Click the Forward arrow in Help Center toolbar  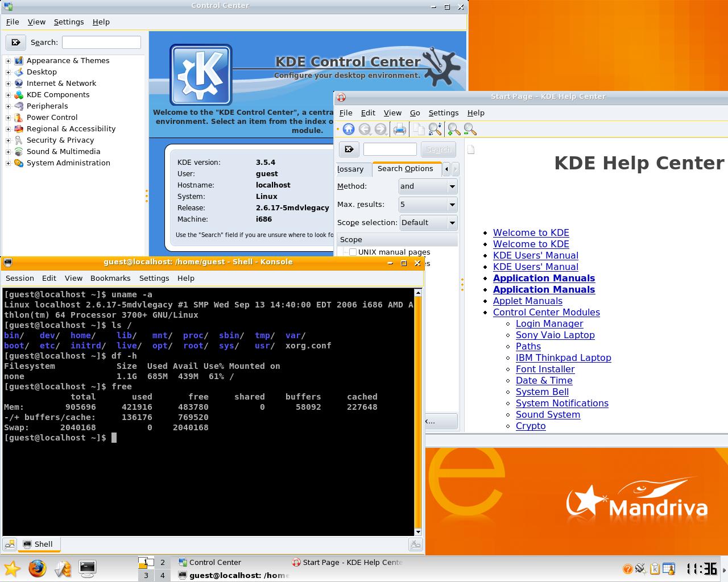[x=380, y=130]
